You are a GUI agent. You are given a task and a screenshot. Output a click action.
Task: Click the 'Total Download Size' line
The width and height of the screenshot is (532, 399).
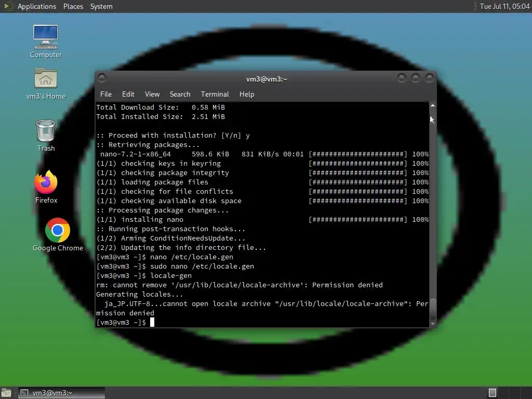pyautogui.click(x=161, y=107)
